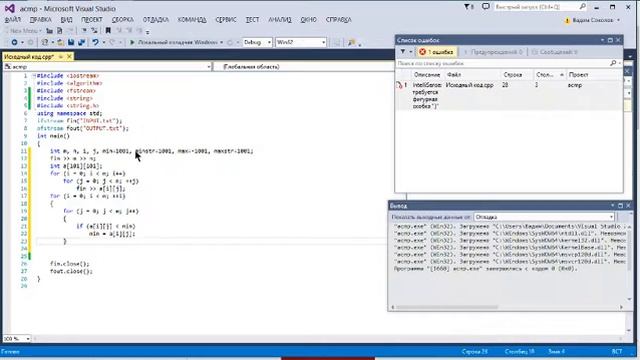
Task: Sort errors by Строка column
Action: tap(513, 75)
